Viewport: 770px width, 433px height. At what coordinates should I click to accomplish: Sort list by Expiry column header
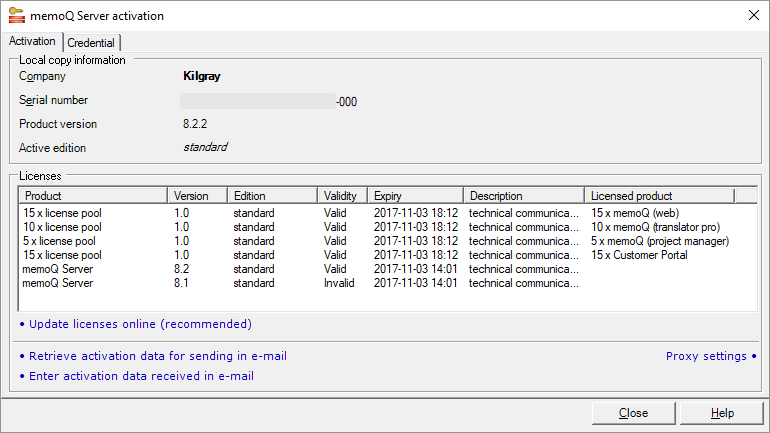point(414,196)
